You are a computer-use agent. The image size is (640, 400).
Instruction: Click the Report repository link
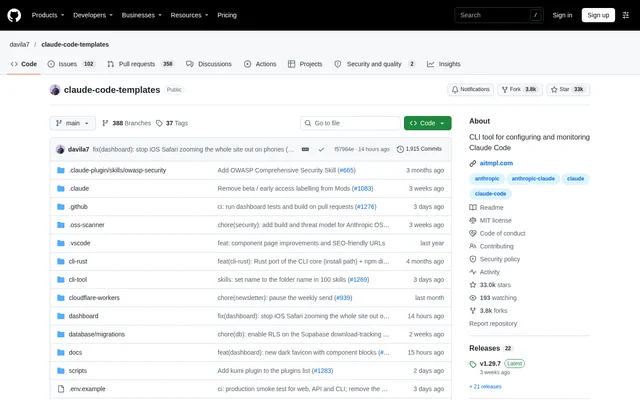coord(493,323)
